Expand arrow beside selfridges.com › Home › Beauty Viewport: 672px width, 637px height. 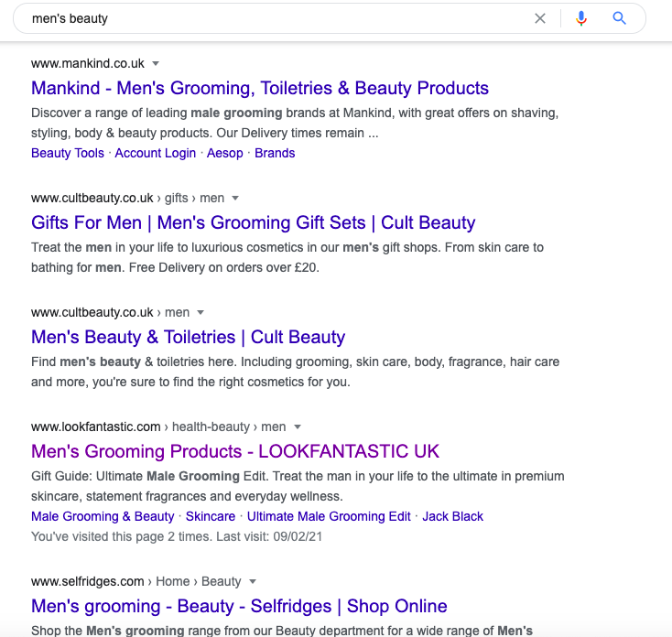[x=253, y=581]
